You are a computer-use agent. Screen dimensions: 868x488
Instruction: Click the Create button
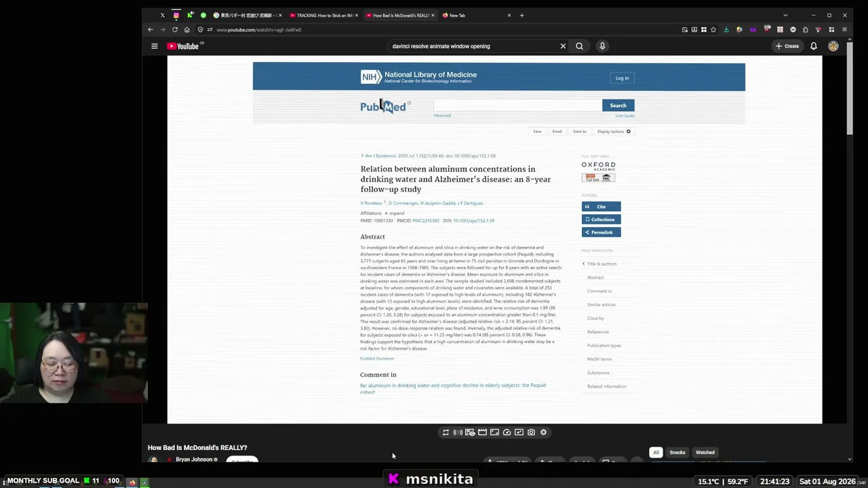[787, 46]
